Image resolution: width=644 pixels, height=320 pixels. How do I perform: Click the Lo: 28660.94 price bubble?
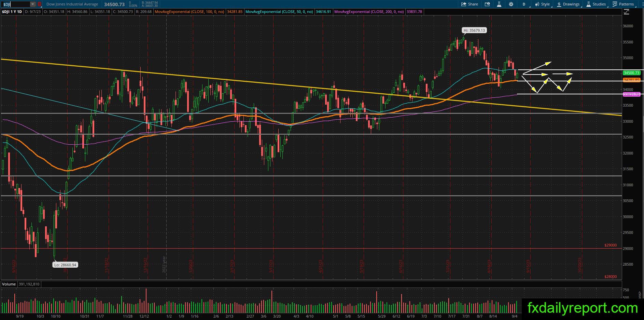tap(65, 265)
